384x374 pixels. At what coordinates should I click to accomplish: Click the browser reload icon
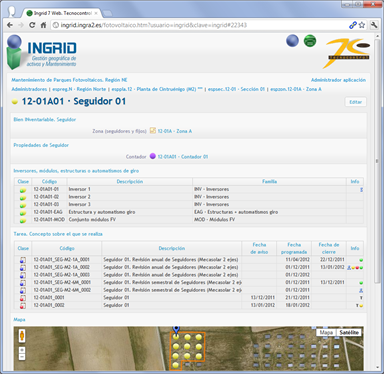coord(32,25)
